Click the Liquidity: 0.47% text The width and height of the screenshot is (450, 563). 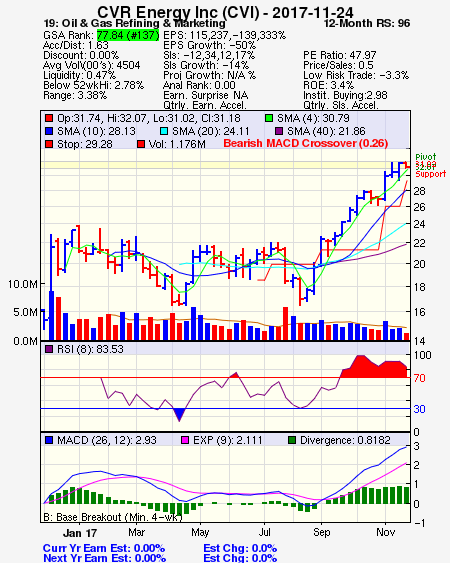point(79,75)
